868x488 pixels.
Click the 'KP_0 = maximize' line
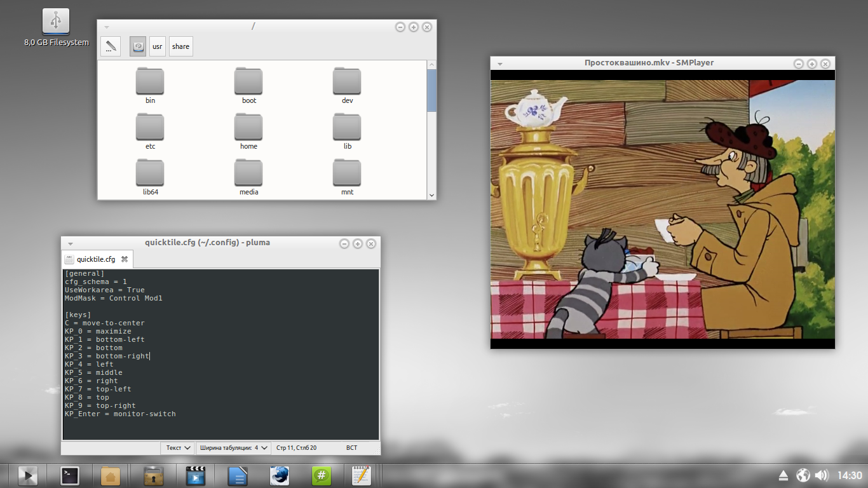(98, 331)
